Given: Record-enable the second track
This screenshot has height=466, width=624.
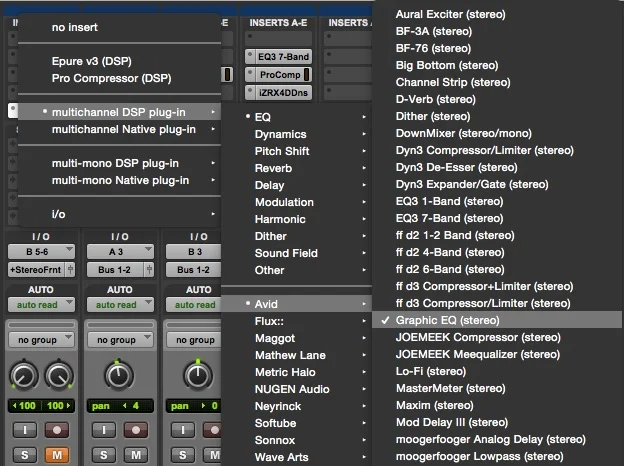Looking at the screenshot, I should tap(136, 430).
